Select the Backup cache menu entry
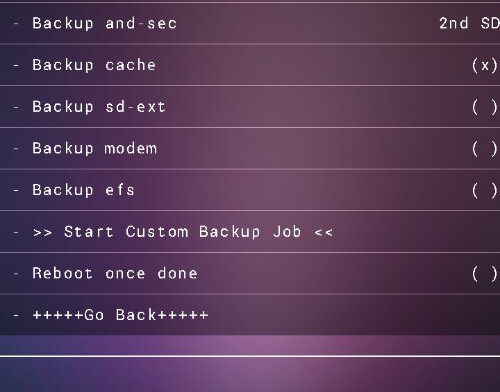 250,65
